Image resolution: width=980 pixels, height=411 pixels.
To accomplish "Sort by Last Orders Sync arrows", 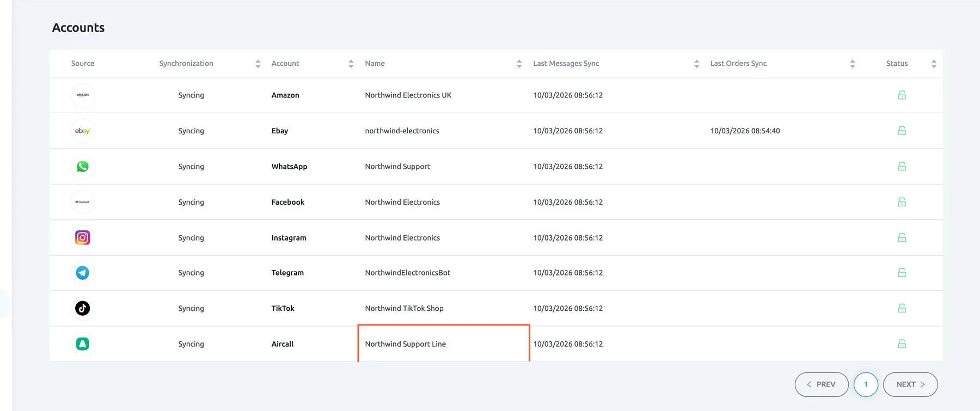I will click(x=853, y=64).
